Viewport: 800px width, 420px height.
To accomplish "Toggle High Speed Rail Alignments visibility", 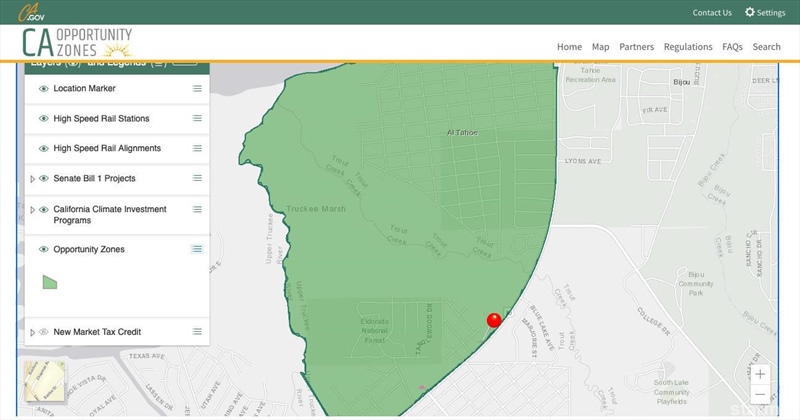I will click(x=44, y=149).
